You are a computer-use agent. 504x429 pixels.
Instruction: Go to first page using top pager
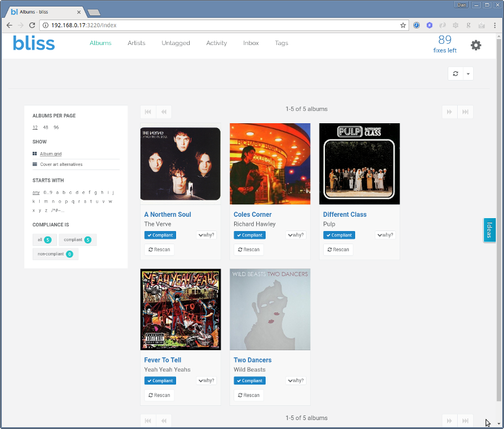(x=148, y=112)
